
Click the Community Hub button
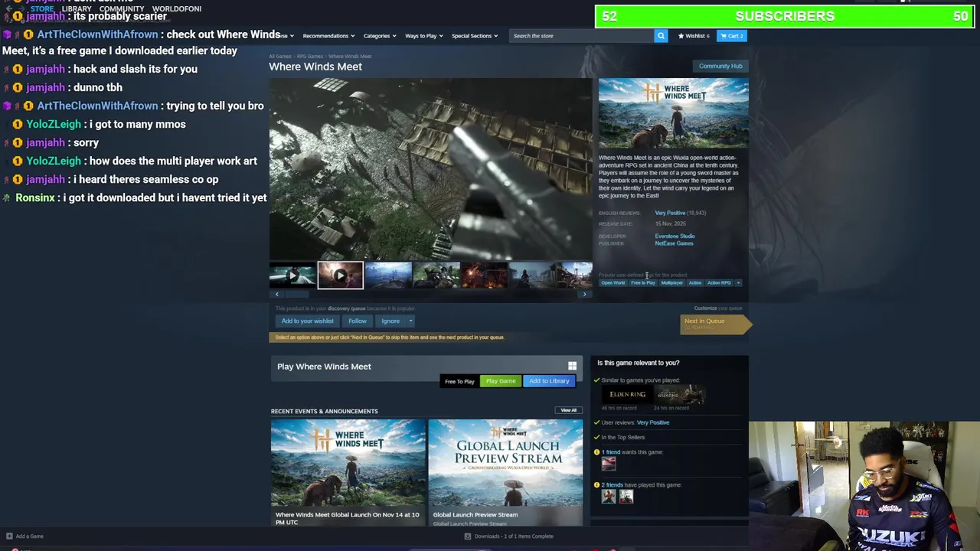(x=720, y=66)
